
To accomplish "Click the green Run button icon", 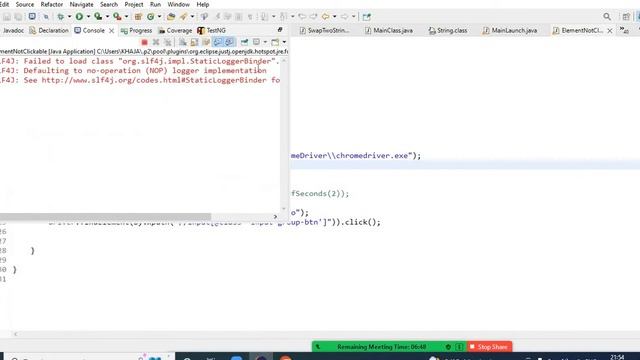I will [x=79, y=17].
